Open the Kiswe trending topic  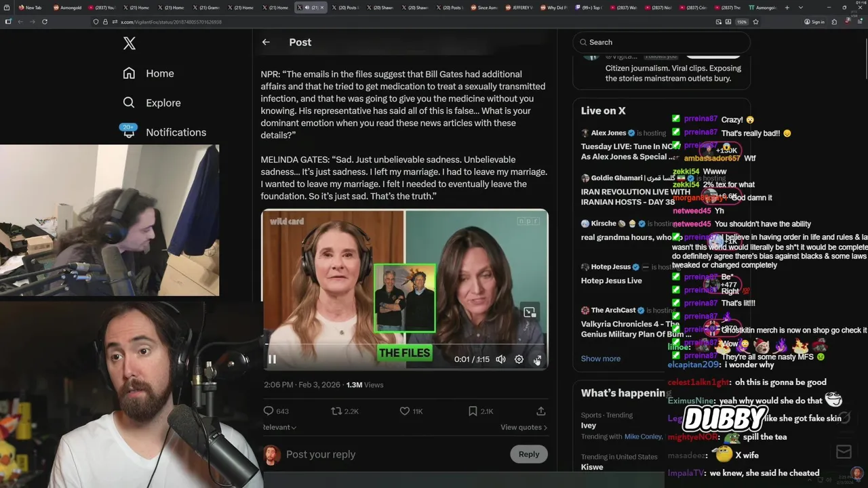pyautogui.click(x=592, y=467)
